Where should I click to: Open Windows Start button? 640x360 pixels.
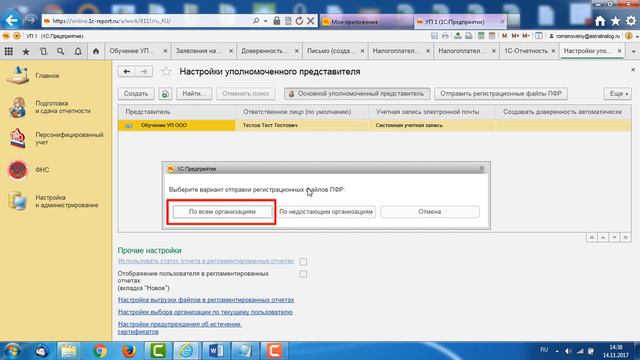[x=11, y=351]
